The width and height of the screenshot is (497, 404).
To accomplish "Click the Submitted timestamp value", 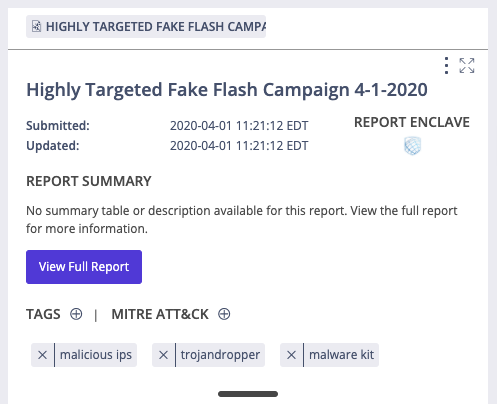I will coord(239,126).
